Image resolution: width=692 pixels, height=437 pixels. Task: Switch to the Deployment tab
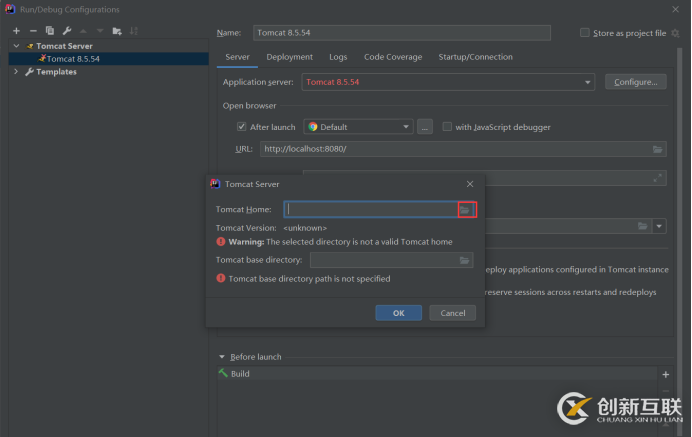click(289, 57)
